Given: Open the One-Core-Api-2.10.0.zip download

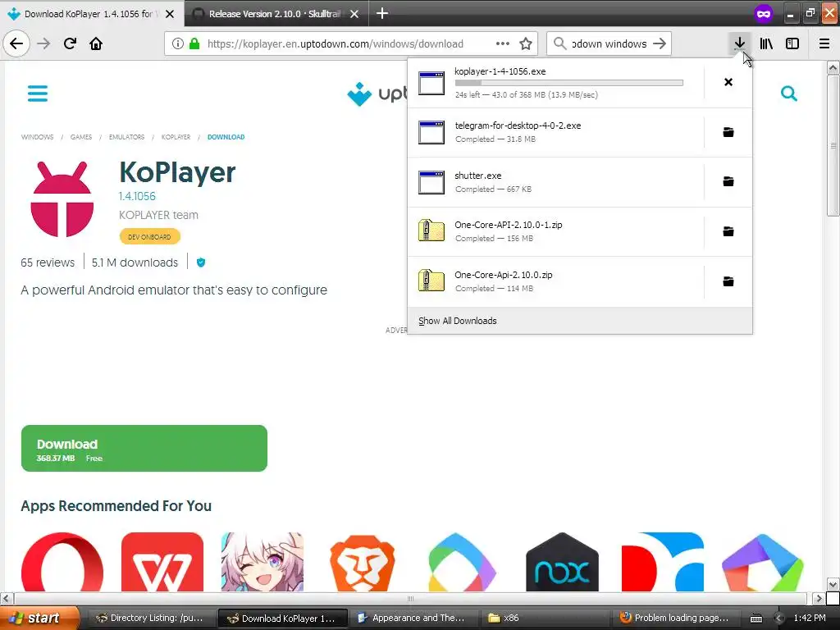Looking at the screenshot, I should coord(555,281).
